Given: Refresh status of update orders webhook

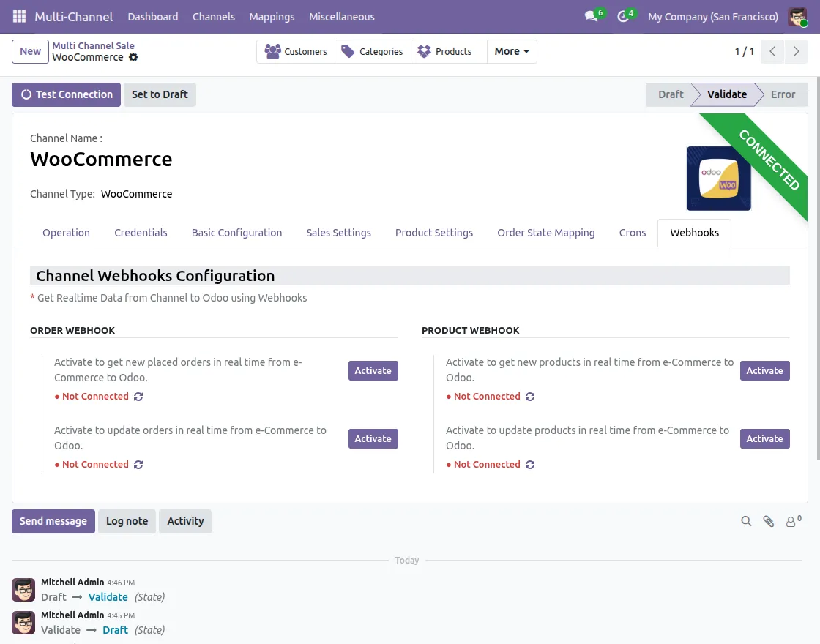Looking at the screenshot, I should [138, 465].
